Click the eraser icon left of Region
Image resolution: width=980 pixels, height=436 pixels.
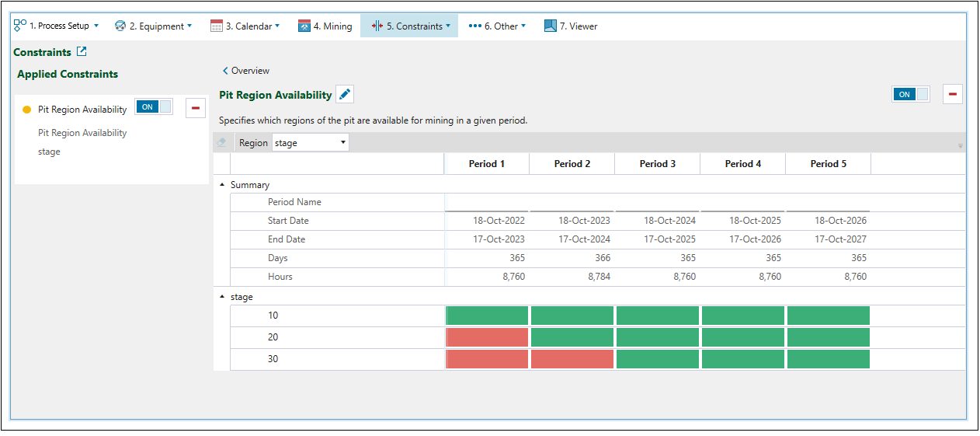222,143
